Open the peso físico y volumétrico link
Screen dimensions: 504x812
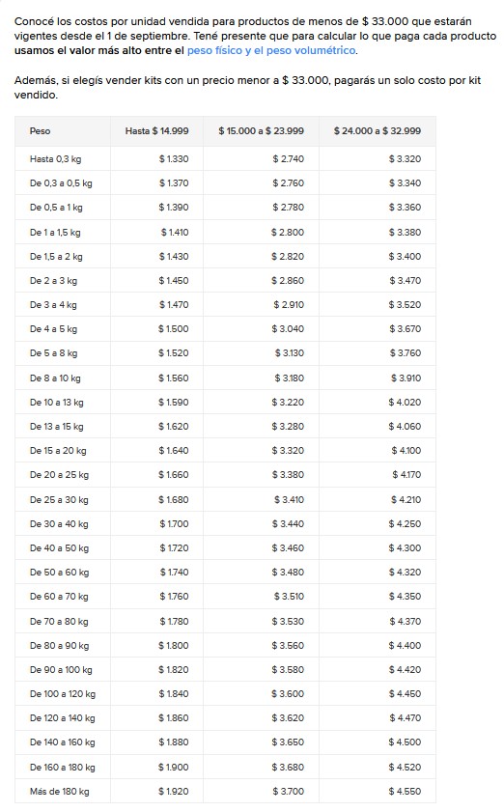tap(271, 50)
